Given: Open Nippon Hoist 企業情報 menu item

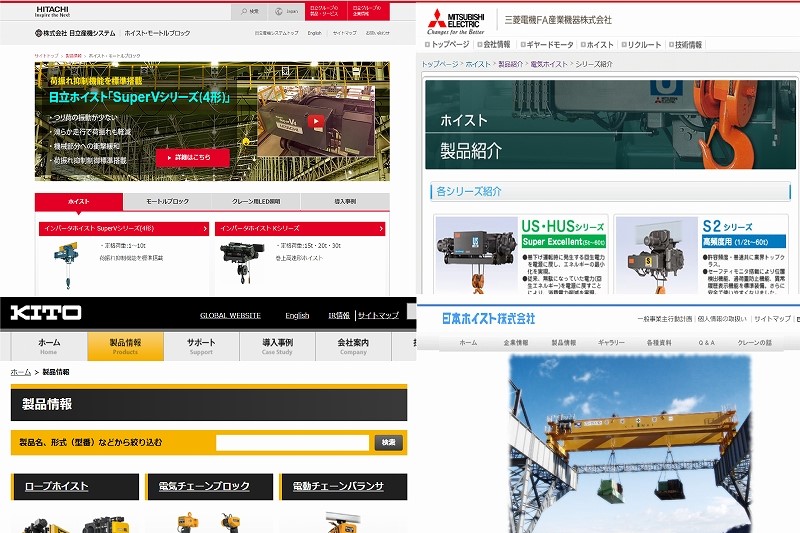Looking at the screenshot, I should (516, 343).
